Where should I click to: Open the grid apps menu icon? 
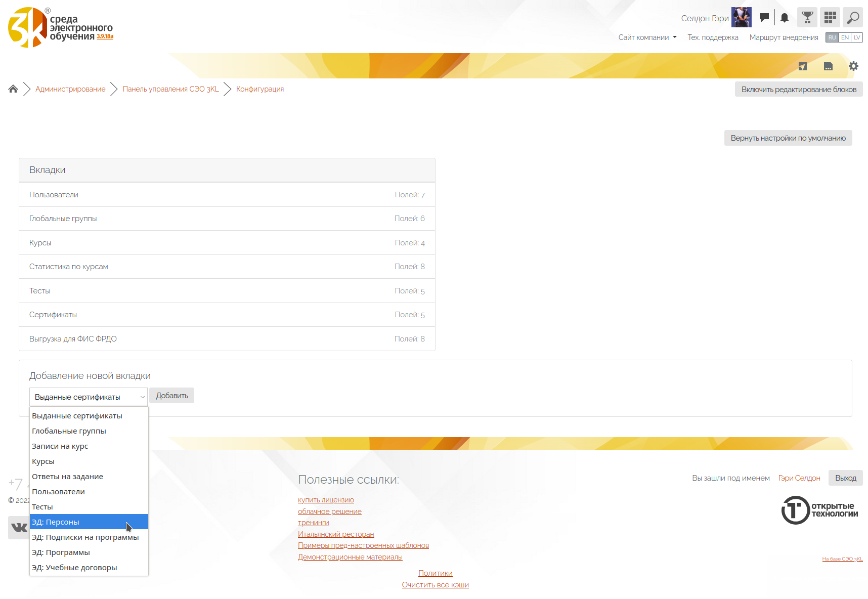pos(830,18)
